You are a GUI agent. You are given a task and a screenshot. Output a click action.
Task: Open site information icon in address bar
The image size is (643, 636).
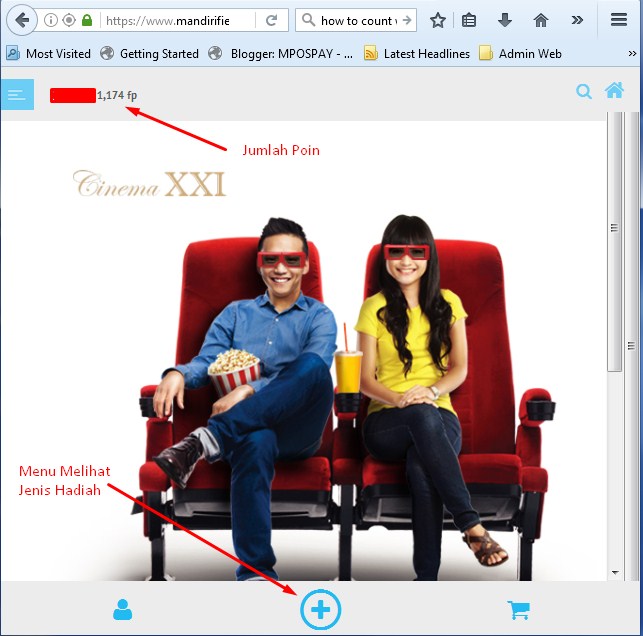51,20
